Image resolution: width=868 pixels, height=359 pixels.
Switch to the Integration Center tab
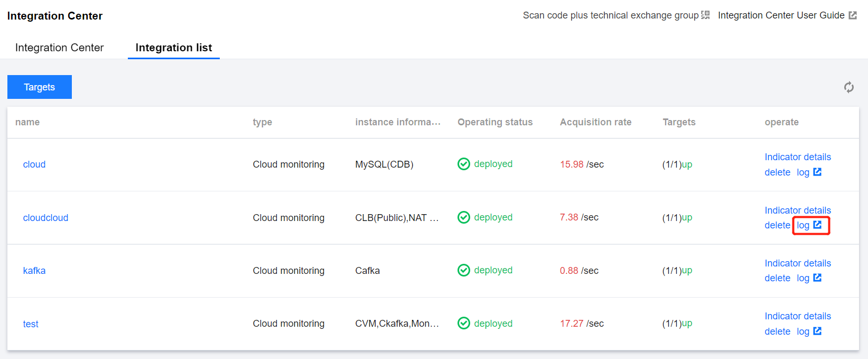[x=59, y=48]
